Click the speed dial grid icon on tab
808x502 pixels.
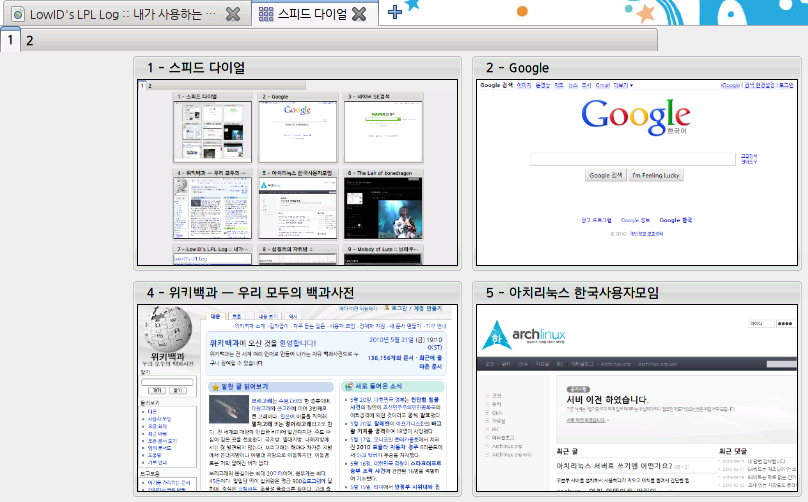point(266,14)
